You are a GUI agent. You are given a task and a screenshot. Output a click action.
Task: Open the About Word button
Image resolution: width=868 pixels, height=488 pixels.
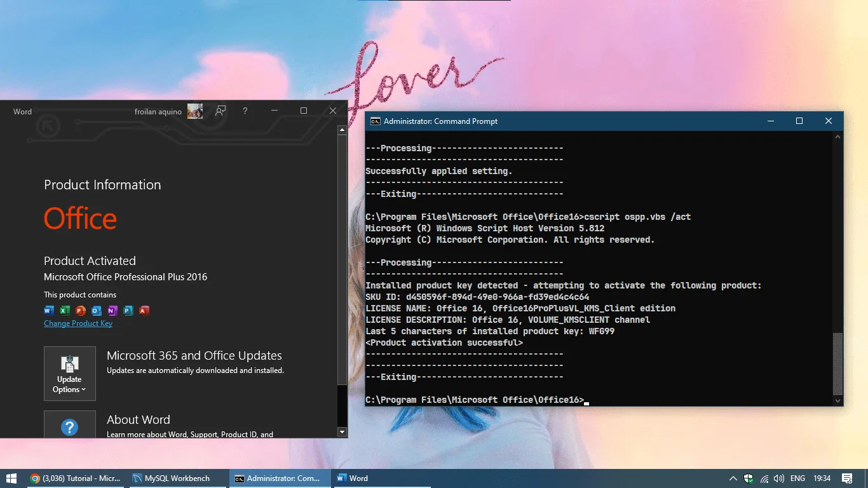70,424
